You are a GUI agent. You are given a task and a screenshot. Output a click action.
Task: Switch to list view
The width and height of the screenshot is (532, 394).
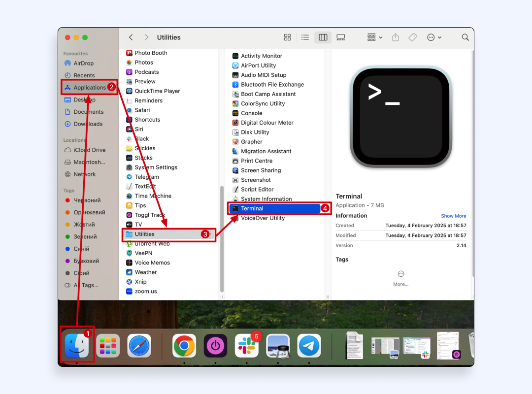(305, 37)
